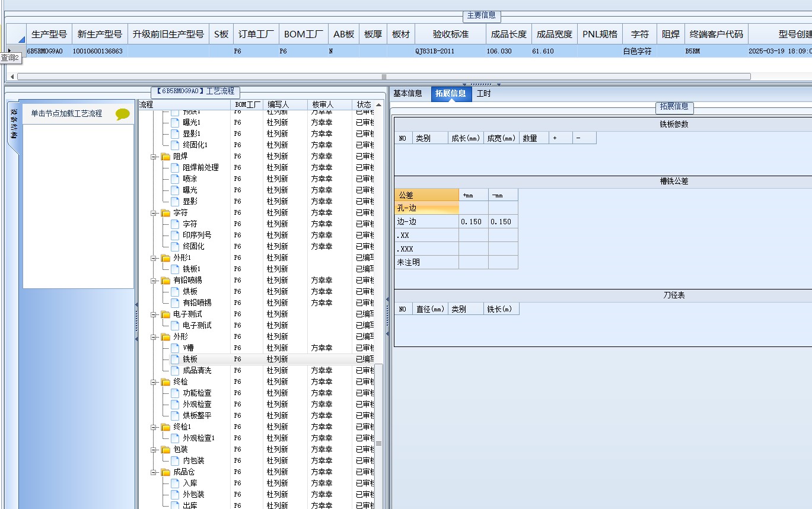Click the 孔-边 +mm tolerance cell
This screenshot has width=812, height=509.
coord(473,208)
